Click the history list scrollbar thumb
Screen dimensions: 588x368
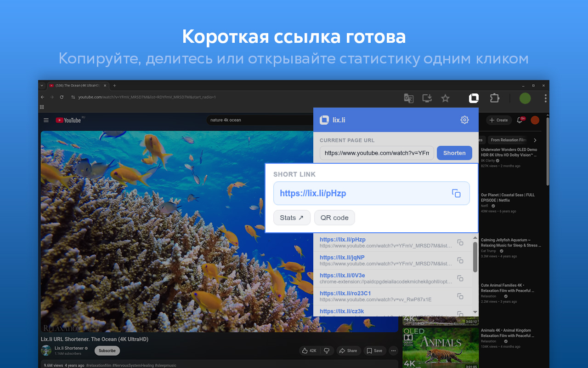click(x=475, y=257)
